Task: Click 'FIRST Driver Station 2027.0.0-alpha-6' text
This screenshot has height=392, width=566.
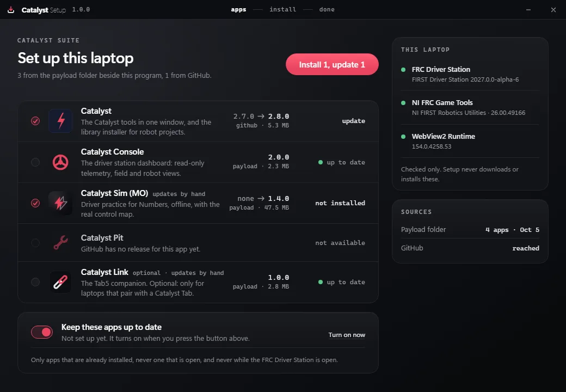Action: click(x=465, y=79)
